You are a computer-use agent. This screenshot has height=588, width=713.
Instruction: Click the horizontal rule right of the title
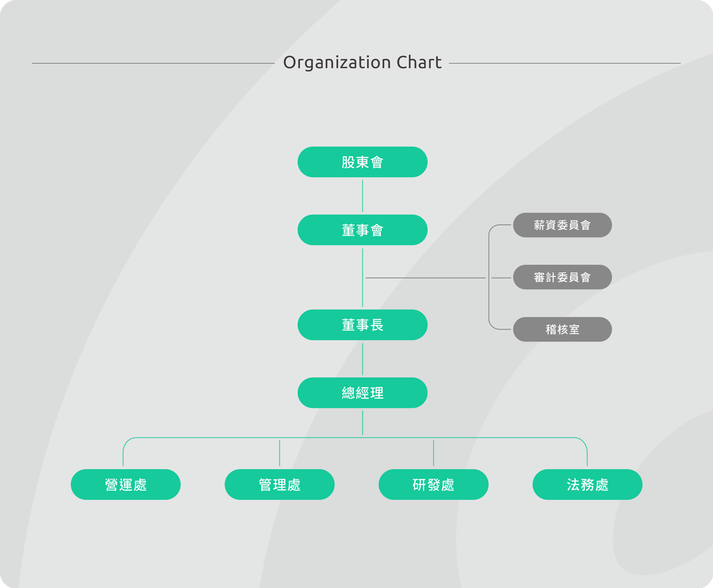[x=564, y=63]
